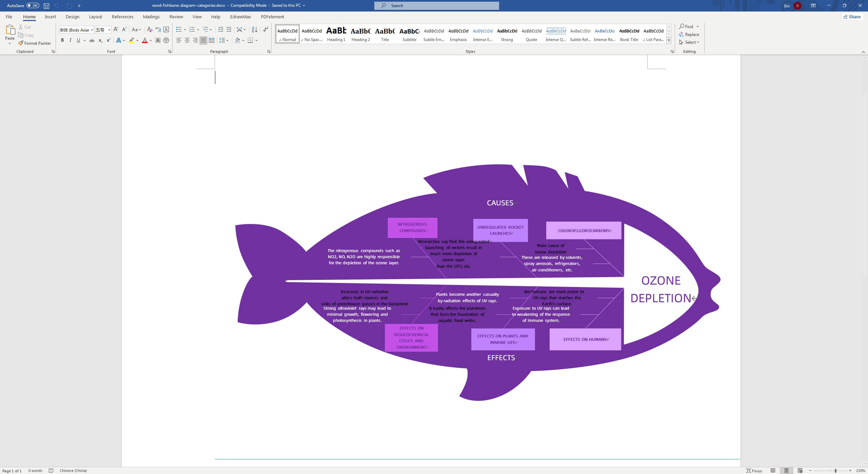Switch to the EdrawMax tab
The height and width of the screenshot is (474, 868).
[240, 17]
